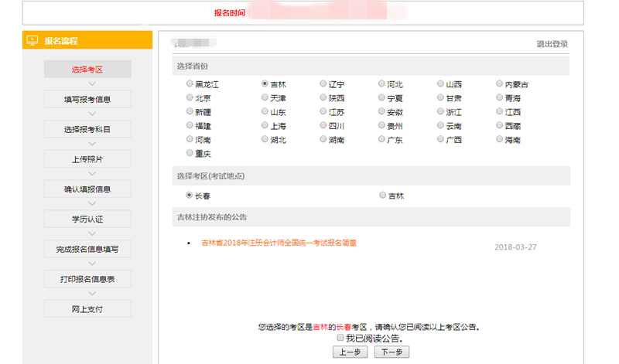
Task: Open 打印报名信息表 step
Action: 87,279
